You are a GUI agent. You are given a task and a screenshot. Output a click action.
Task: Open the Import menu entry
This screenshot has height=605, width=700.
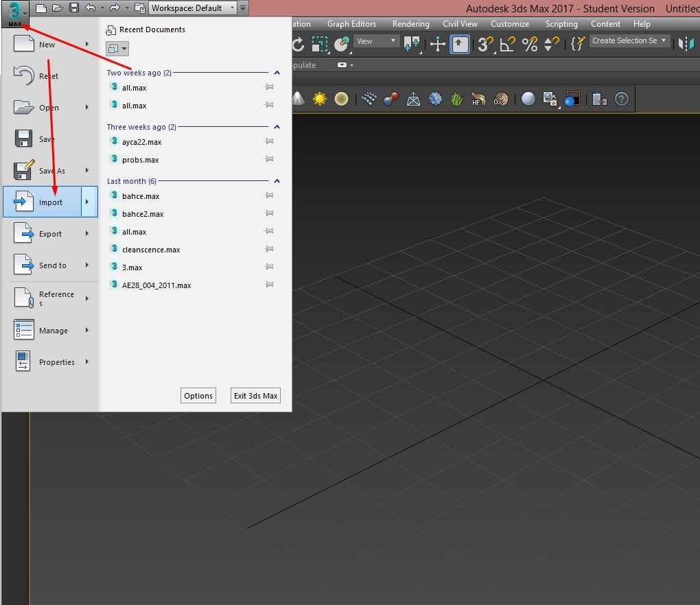point(51,202)
